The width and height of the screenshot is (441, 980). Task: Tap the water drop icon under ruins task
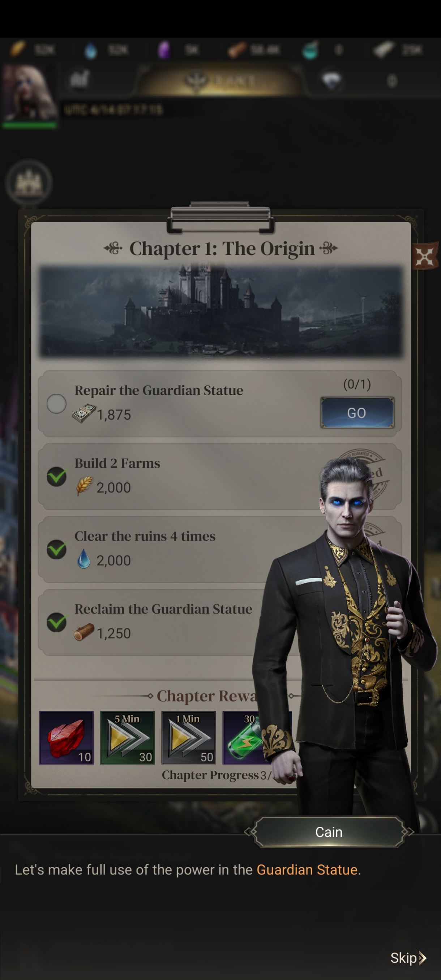coord(84,559)
